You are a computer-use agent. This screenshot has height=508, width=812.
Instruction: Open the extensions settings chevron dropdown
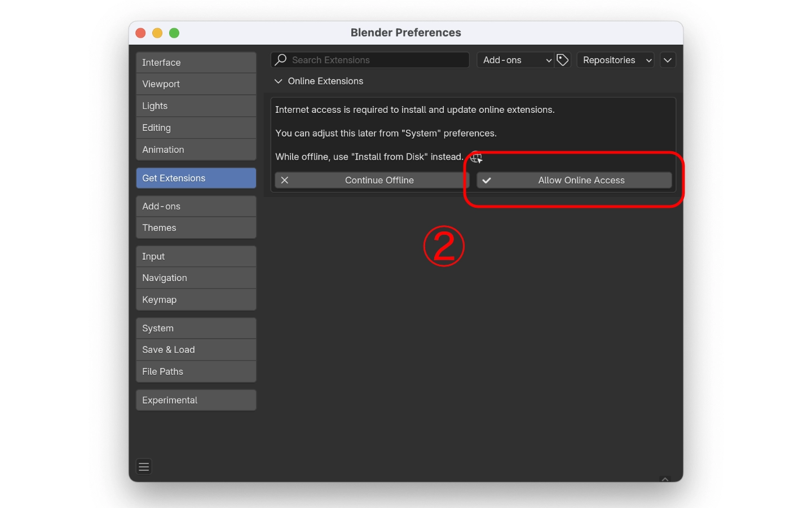tap(668, 60)
